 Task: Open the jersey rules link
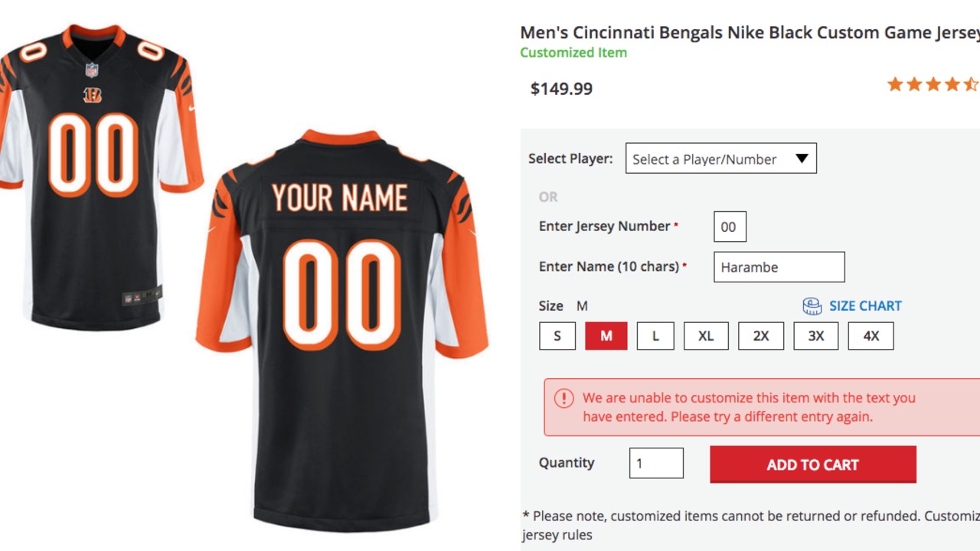tap(557, 535)
